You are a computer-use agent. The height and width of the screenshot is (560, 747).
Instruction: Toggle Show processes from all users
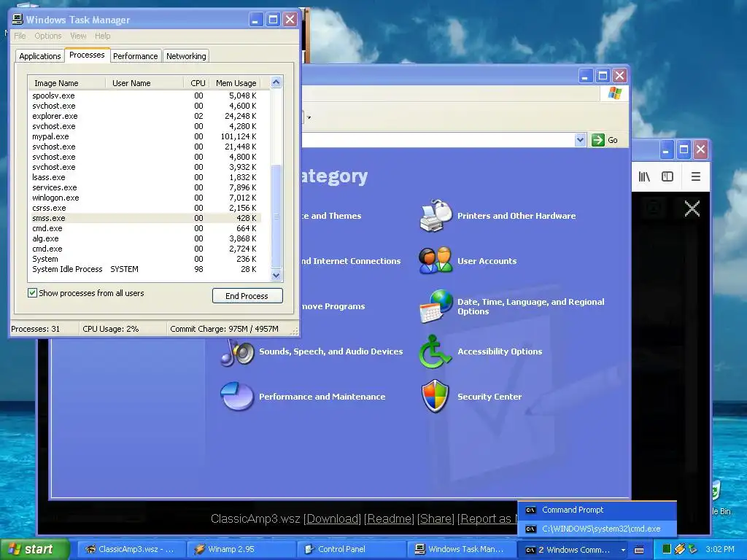[32, 293]
